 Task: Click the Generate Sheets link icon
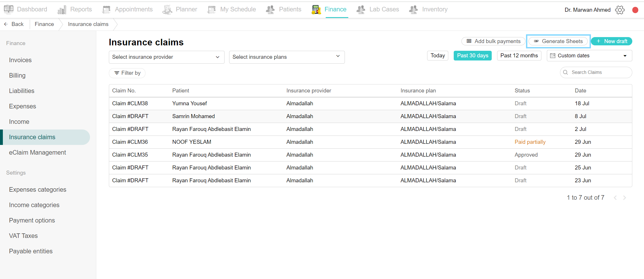536,41
